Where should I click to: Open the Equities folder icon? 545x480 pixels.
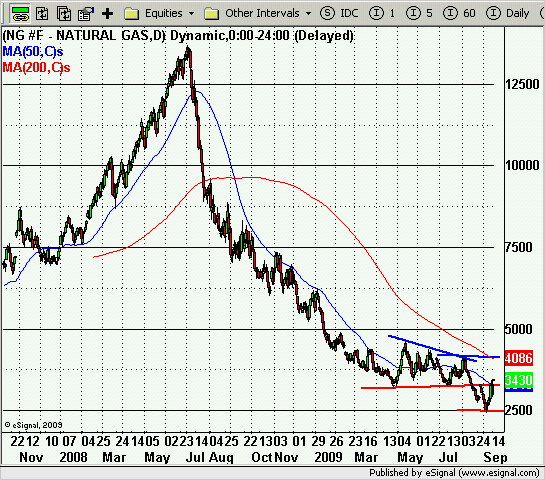132,14
